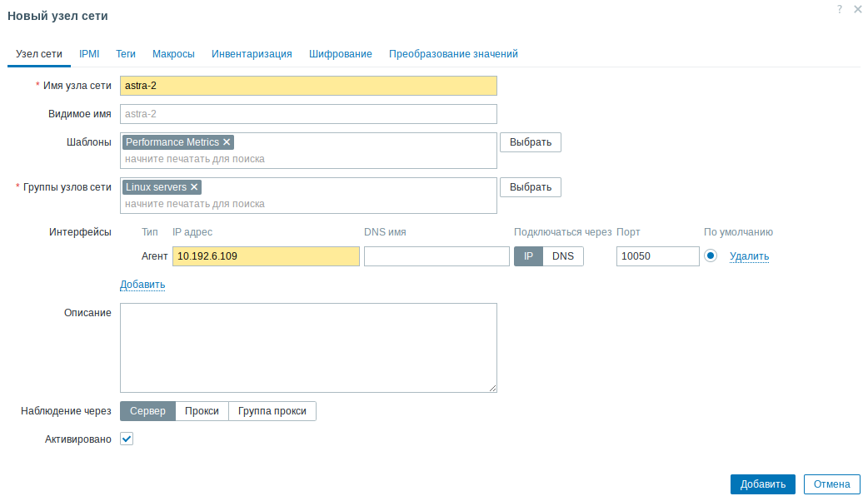Click Выбрать button for host groups
This screenshot has height=501, width=868.
531,187
